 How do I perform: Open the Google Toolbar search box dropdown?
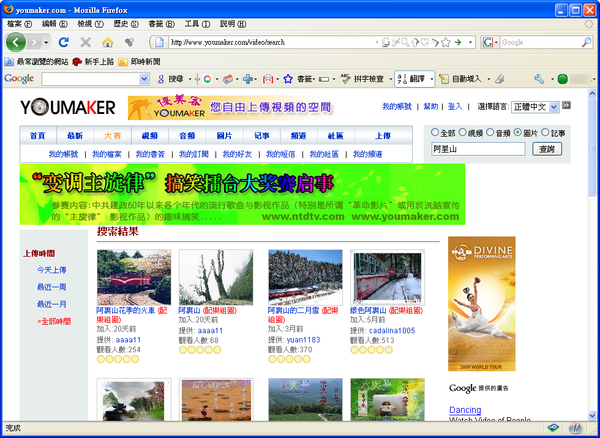pyautogui.click(x=144, y=79)
